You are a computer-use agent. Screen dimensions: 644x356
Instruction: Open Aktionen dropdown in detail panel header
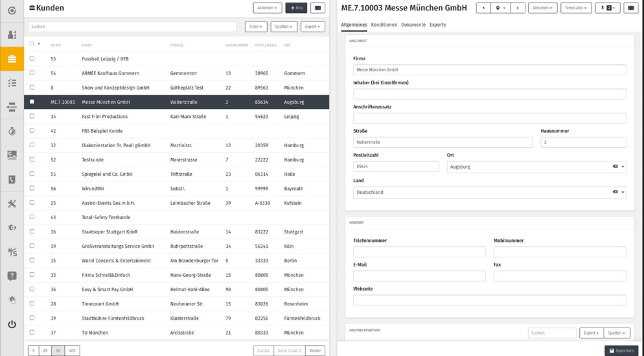[x=542, y=8]
